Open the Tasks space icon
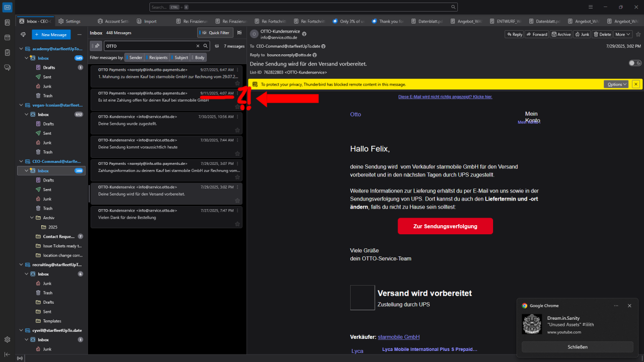The image size is (644, 362). 8,52
